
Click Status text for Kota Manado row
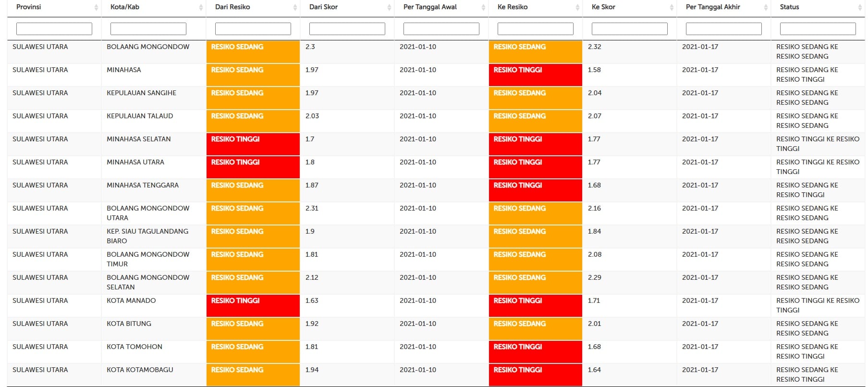818,305
